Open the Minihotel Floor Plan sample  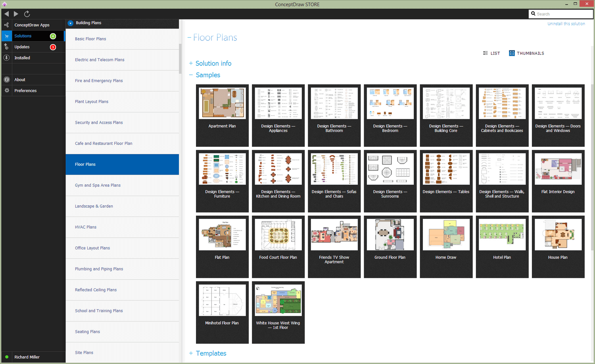click(x=222, y=312)
